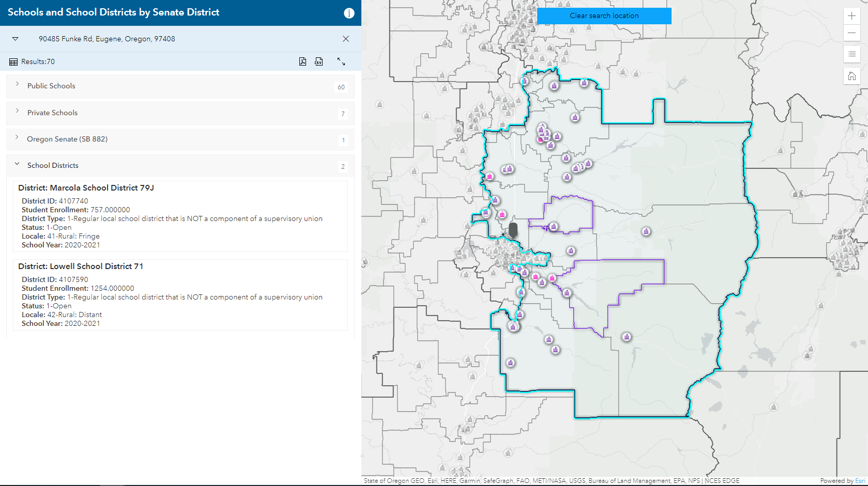Return map to default extent with home icon
The image size is (868, 486).
pos(851,76)
